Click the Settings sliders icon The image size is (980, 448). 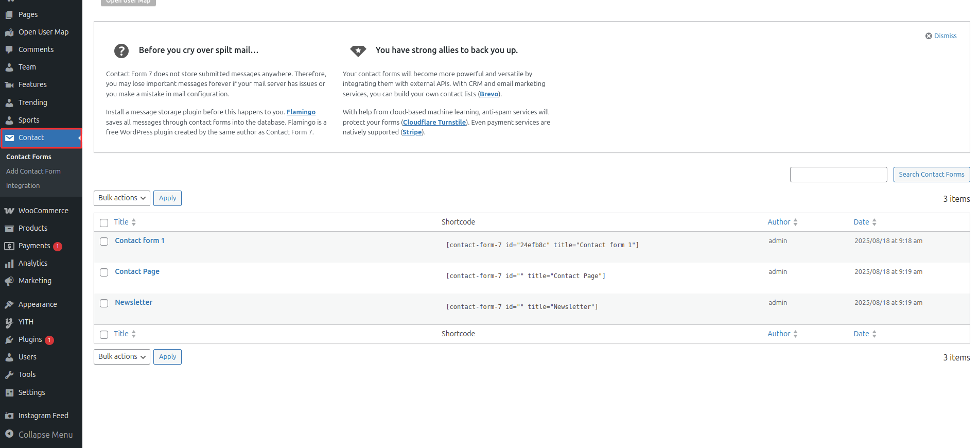point(9,392)
